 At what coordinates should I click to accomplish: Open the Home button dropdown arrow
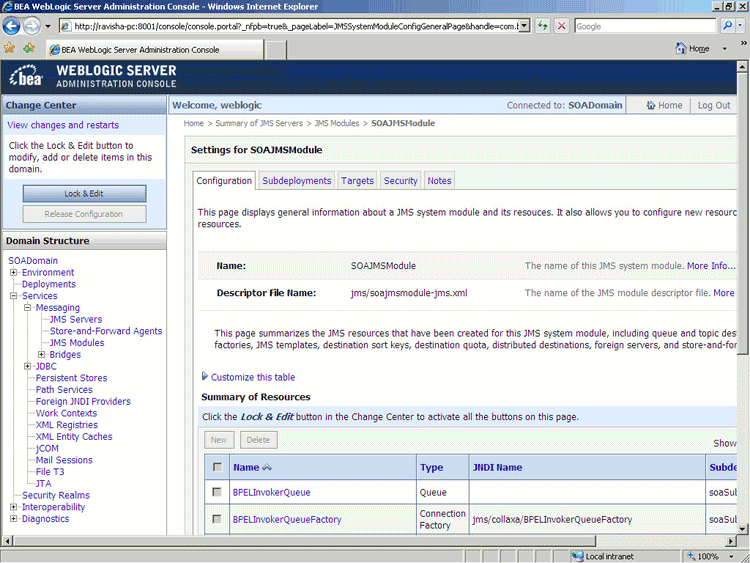724,49
